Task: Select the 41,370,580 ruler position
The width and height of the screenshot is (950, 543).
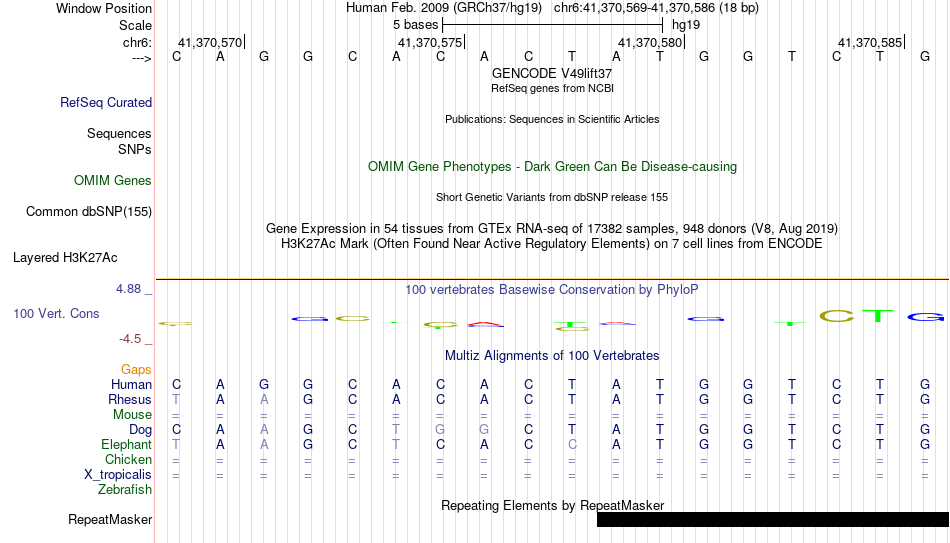Action: [650, 42]
